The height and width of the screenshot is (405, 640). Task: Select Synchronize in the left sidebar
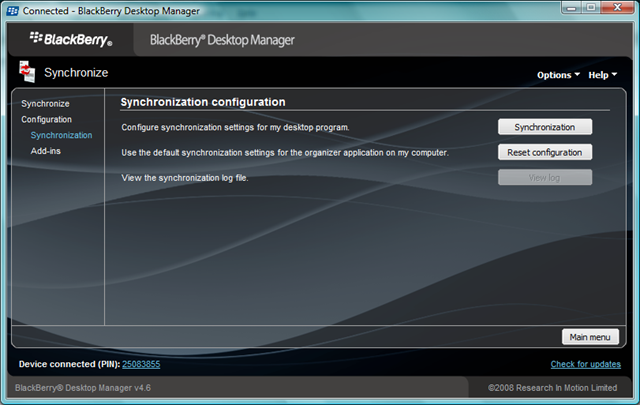pos(45,104)
